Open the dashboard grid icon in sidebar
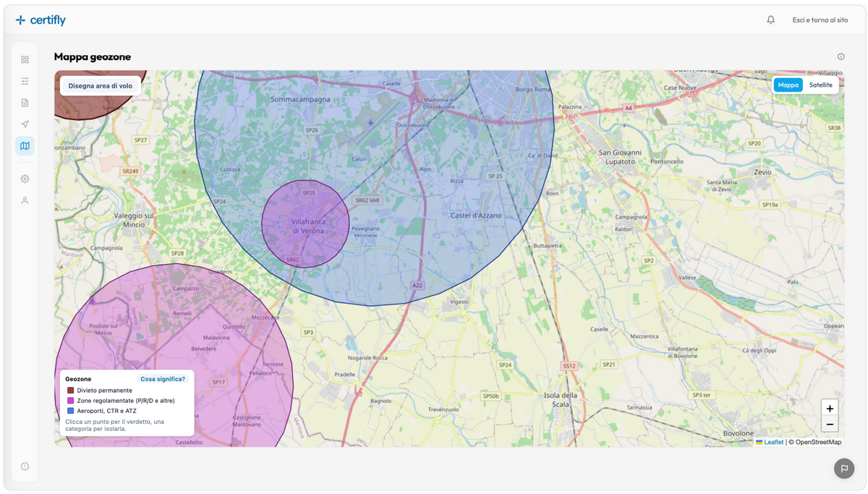This screenshot has height=494, width=868. pos(25,59)
